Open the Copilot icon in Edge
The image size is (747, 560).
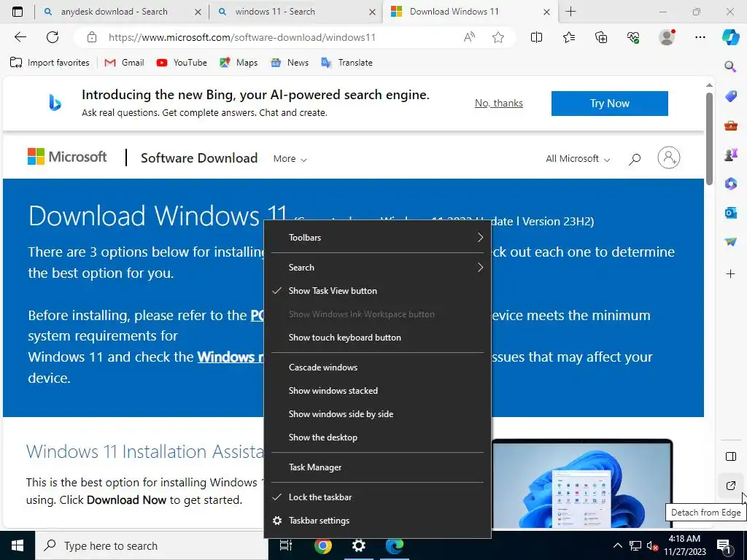(x=730, y=37)
